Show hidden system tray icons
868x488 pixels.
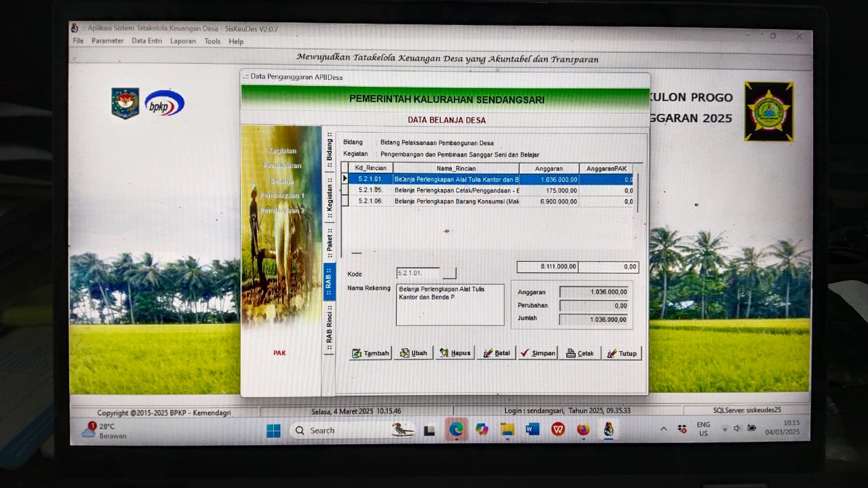(664, 428)
